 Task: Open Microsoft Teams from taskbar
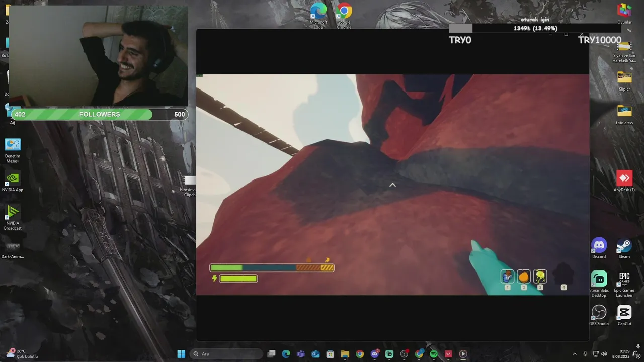tap(301, 354)
